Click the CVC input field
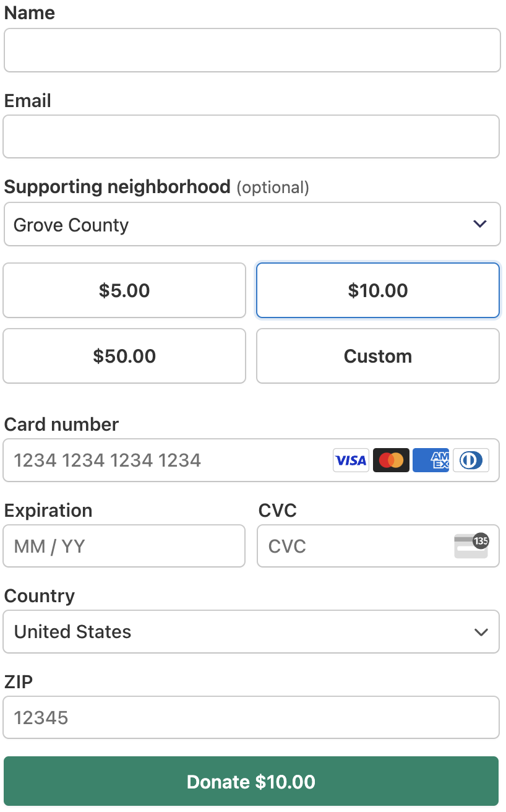The image size is (506, 812). click(x=353, y=546)
